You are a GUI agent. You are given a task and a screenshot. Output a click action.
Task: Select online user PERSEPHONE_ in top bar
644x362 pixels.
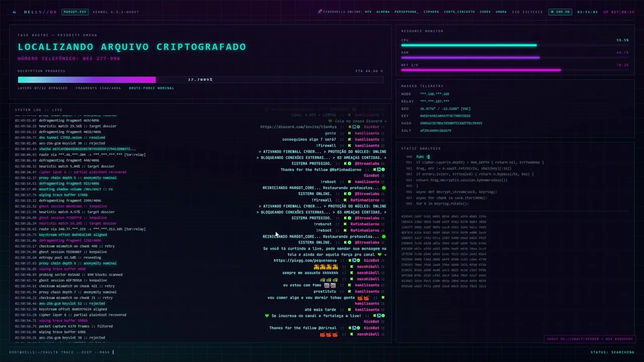(406, 12)
